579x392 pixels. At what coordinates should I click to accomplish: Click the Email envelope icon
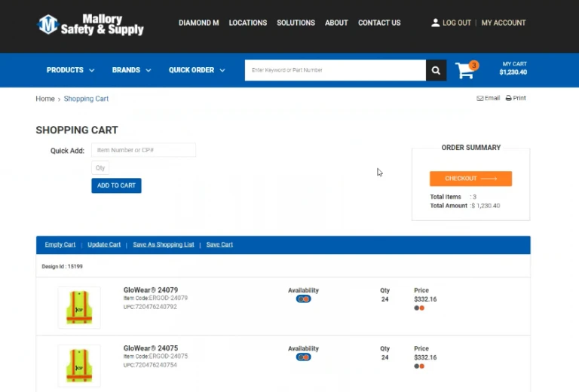pos(480,98)
